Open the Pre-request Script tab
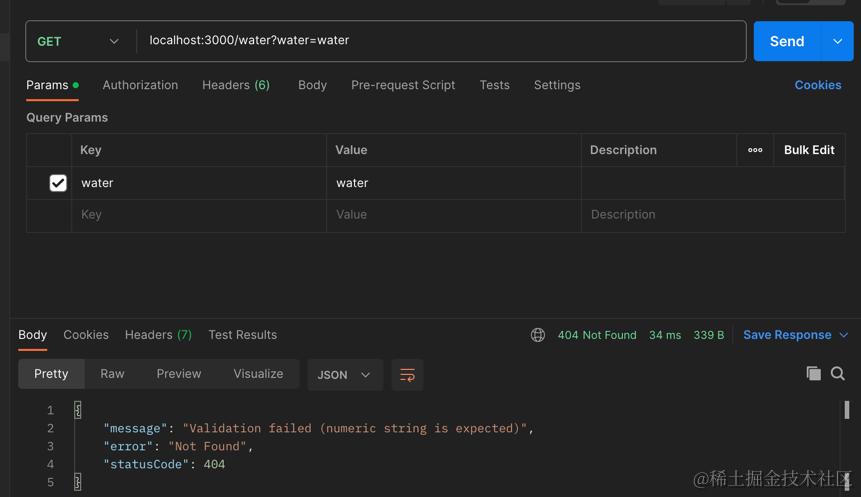 (403, 85)
